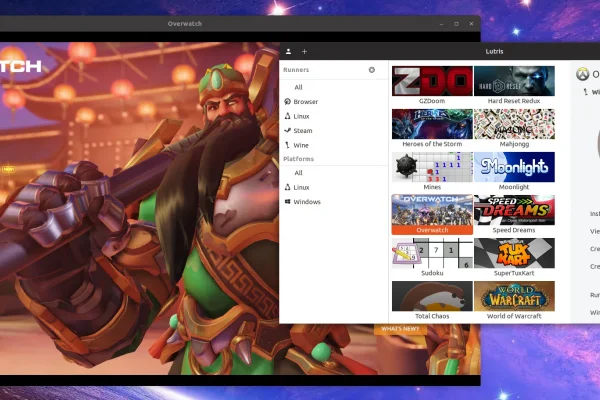Filter games by the Wine runner
The width and height of the screenshot is (600, 400).
[x=301, y=145]
